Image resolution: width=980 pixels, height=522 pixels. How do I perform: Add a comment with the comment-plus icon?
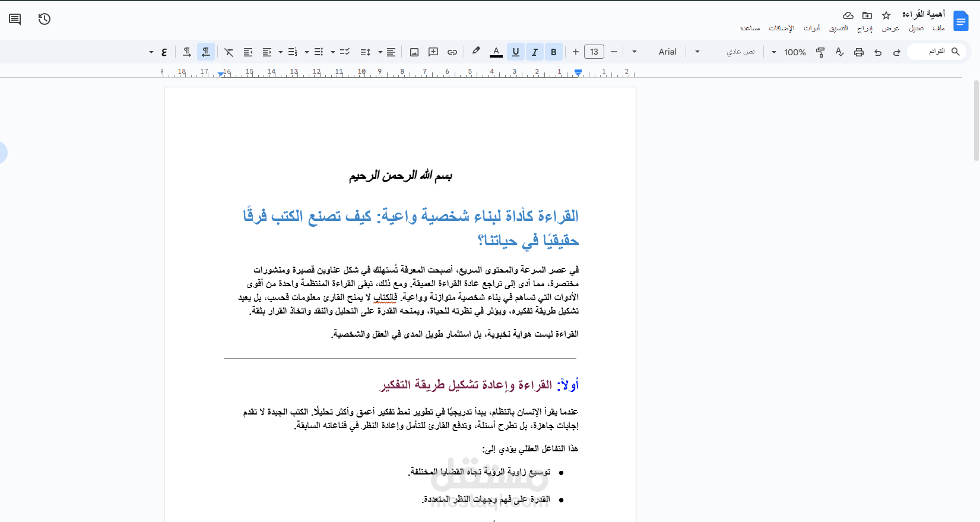[x=433, y=52]
